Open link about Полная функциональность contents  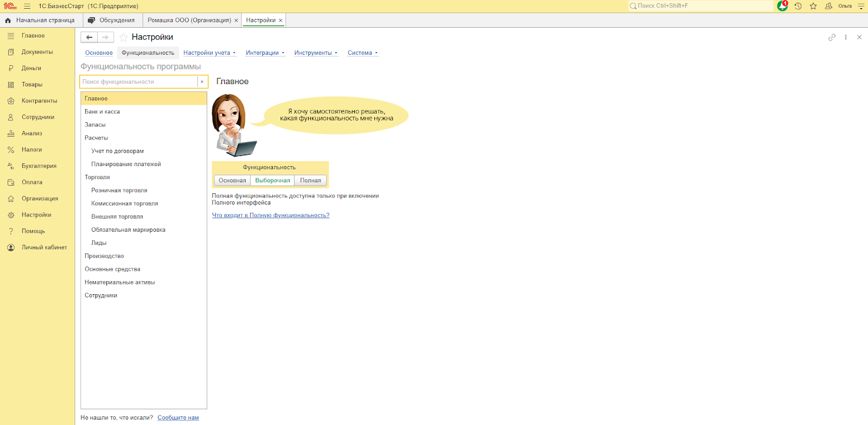coord(270,215)
